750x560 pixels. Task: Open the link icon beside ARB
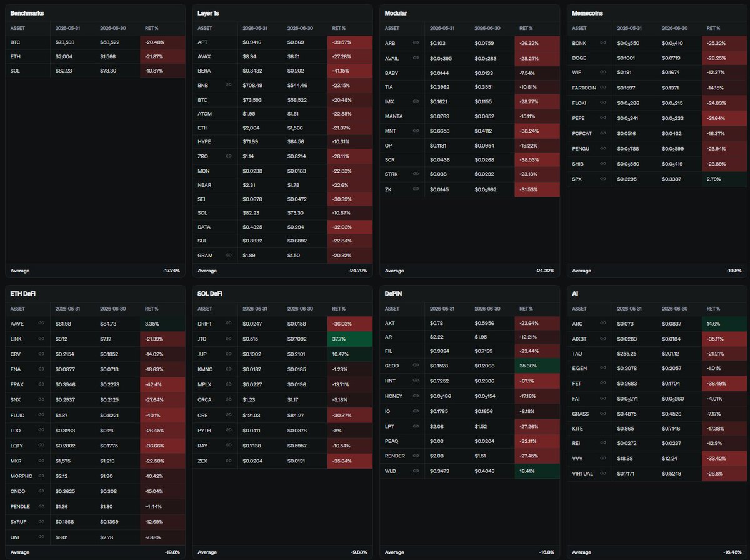point(416,42)
